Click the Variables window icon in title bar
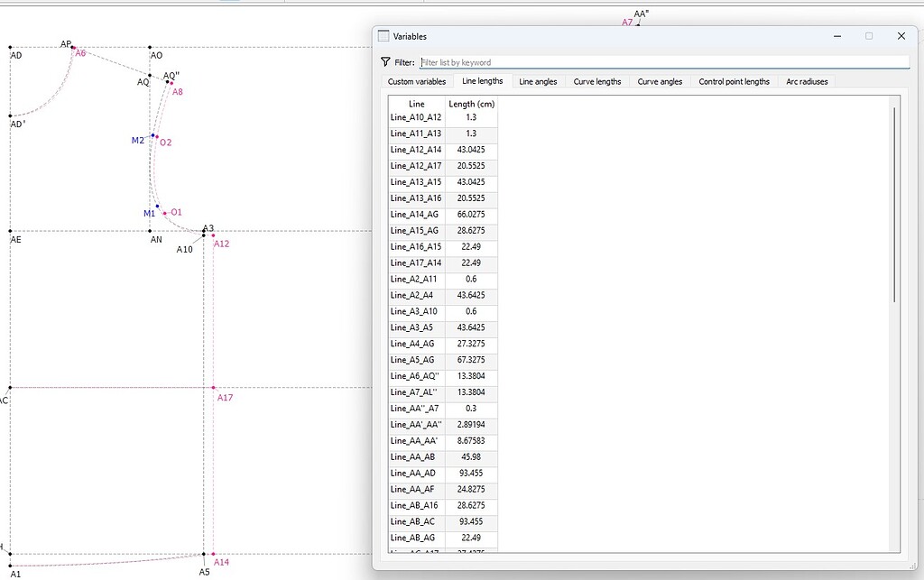 [x=383, y=36]
